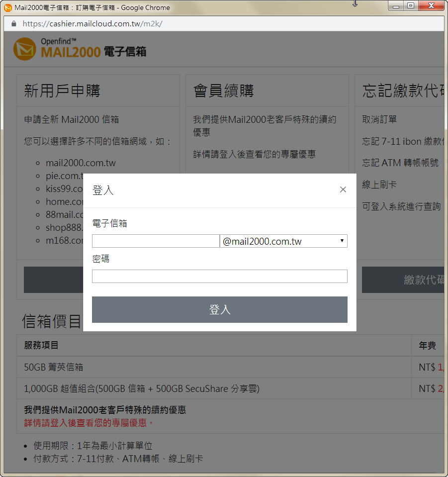Focus the 密碼 password field

pos(220,276)
